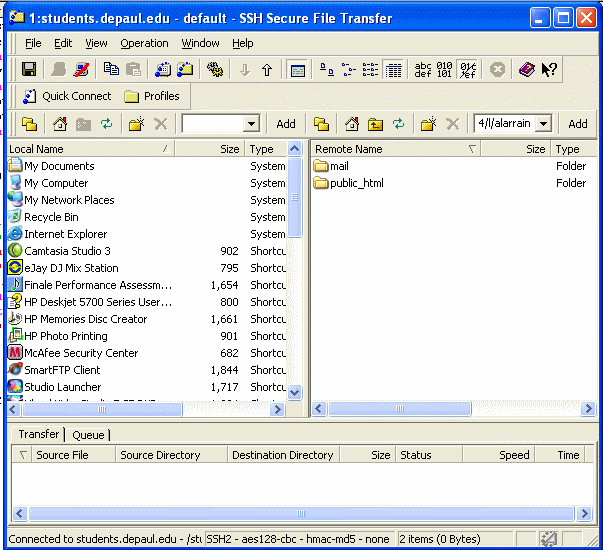
Task: Click the Cancel transfer X circle icon
Action: (497, 70)
